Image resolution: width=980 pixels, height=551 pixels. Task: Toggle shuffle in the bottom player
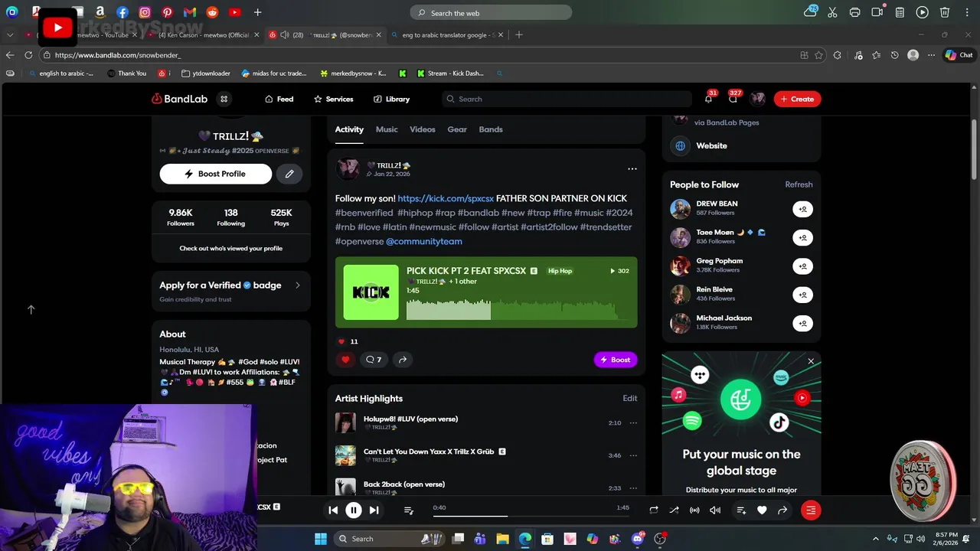click(x=674, y=510)
